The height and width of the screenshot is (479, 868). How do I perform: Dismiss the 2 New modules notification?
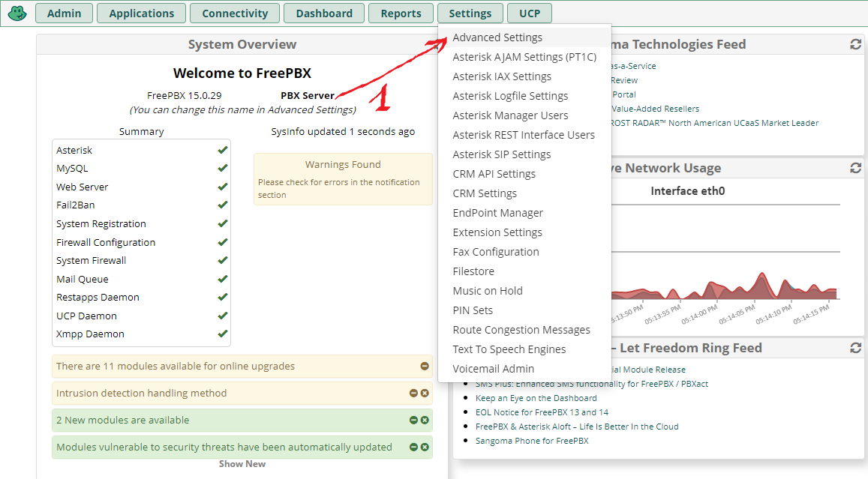tap(425, 421)
